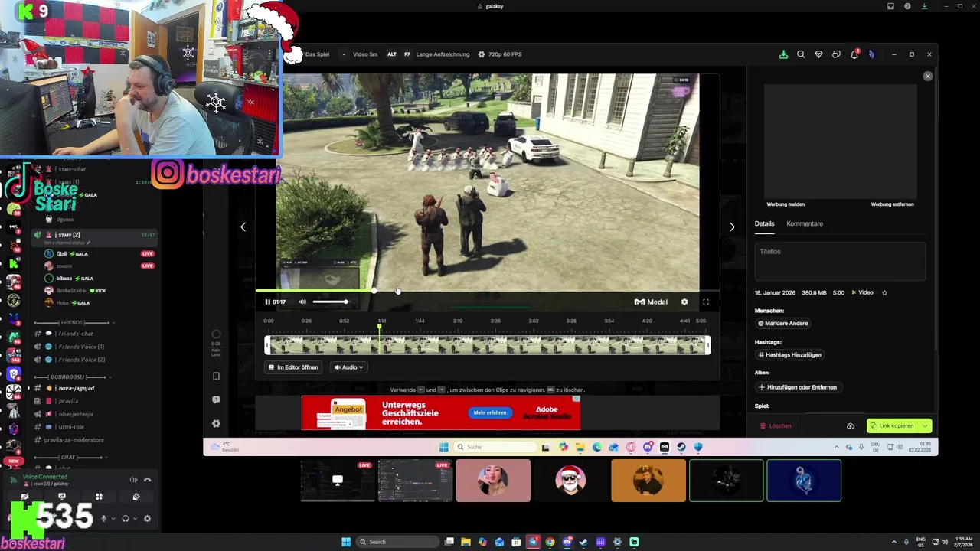The height and width of the screenshot is (551, 980).
Task: Collapse the FRIENDS category
Action: coord(73,323)
